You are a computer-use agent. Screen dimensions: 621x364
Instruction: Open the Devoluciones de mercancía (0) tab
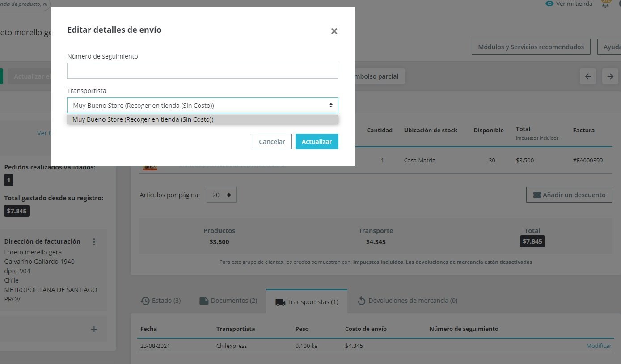coord(408,301)
